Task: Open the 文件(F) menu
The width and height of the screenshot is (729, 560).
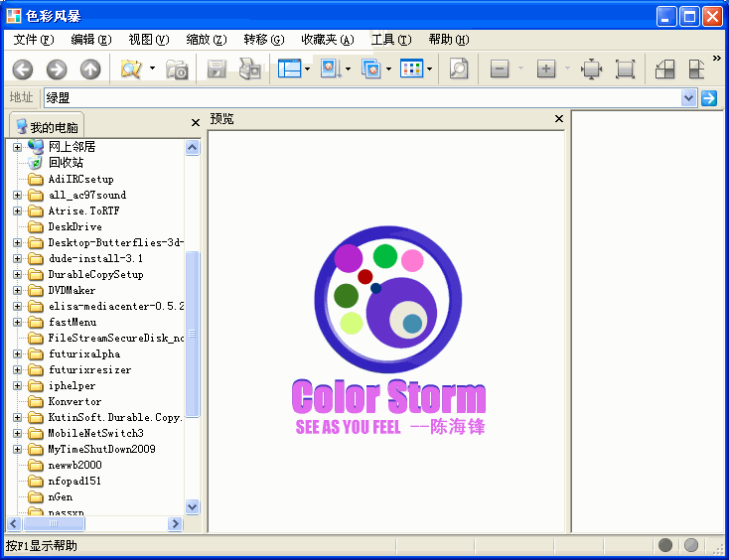Action: [x=34, y=40]
